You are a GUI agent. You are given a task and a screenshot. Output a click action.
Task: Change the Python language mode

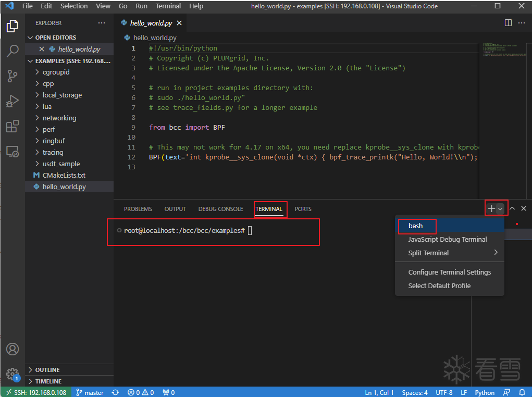point(485,392)
